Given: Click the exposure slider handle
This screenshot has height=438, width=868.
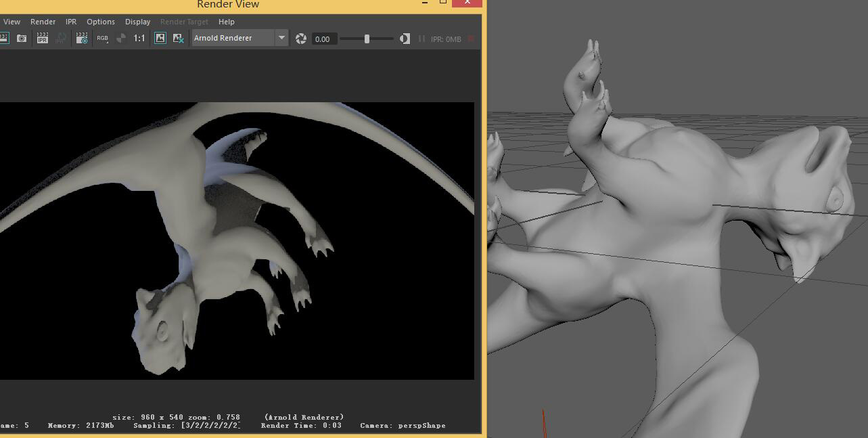Looking at the screenshot, I should (367, 39).
